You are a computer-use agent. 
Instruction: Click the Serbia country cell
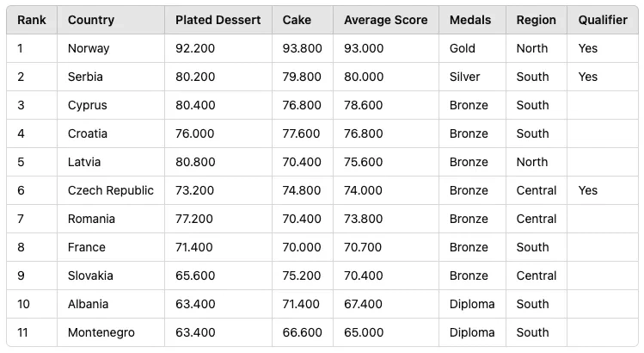85,77
